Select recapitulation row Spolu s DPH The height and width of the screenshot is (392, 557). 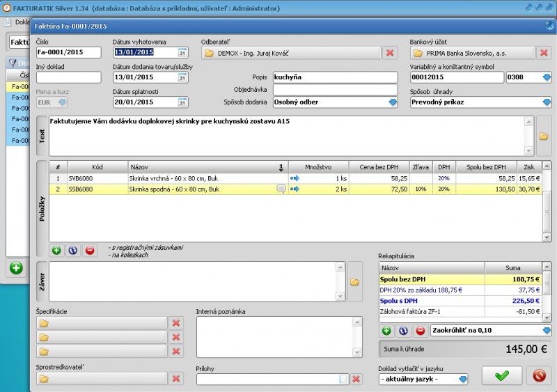(x=460, y=301)
